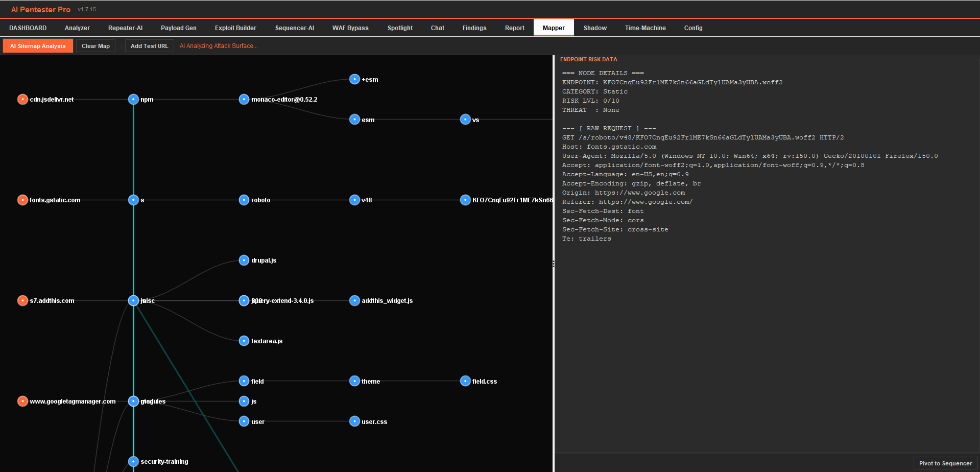Select the textarea.js node
Image resolution: width=980 pixels, height=472 pixels.
click(244, 341)
